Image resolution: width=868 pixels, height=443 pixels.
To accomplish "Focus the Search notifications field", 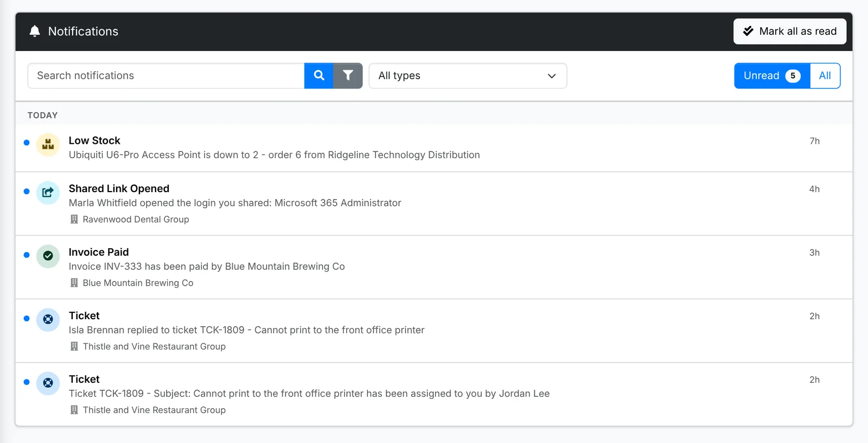I will pos(166,75).
